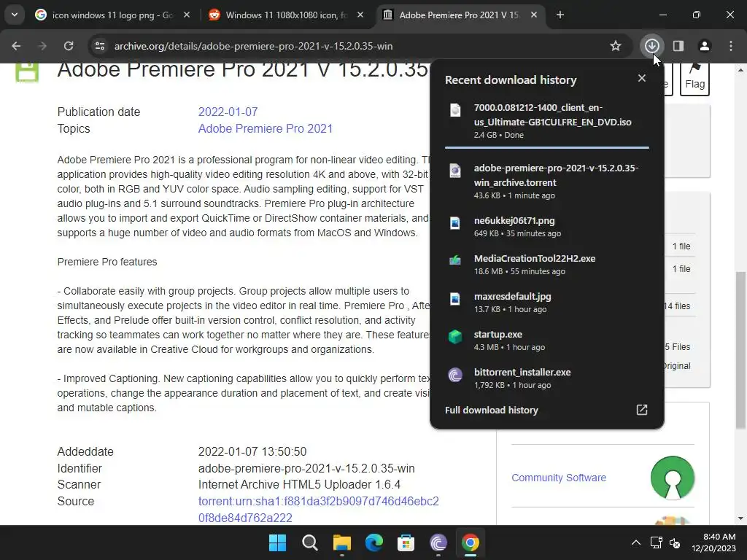The height and width of the screenshot is (560, 747).
Task: Close the Recent download history popup
Action: [x=642, y=78]
